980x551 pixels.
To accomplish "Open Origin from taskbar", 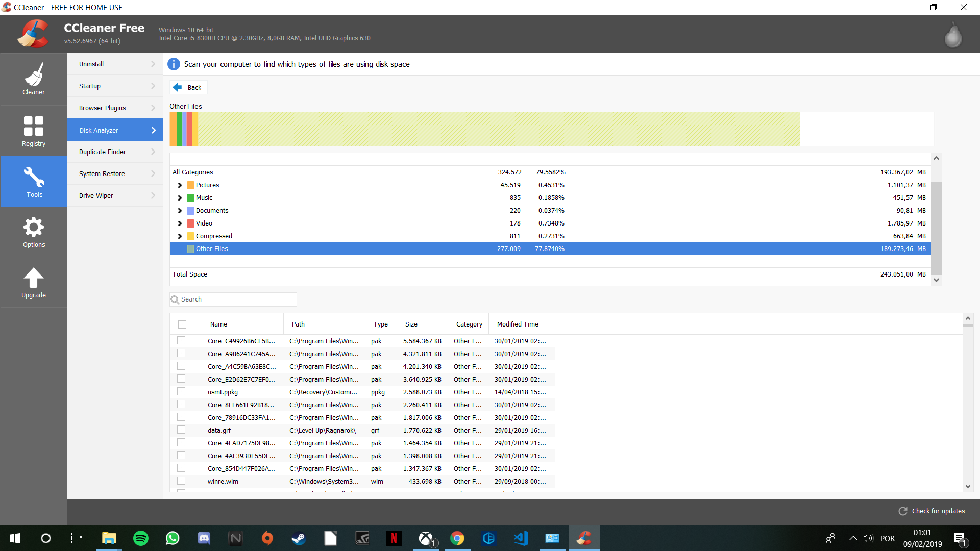I will coord(267,538).
